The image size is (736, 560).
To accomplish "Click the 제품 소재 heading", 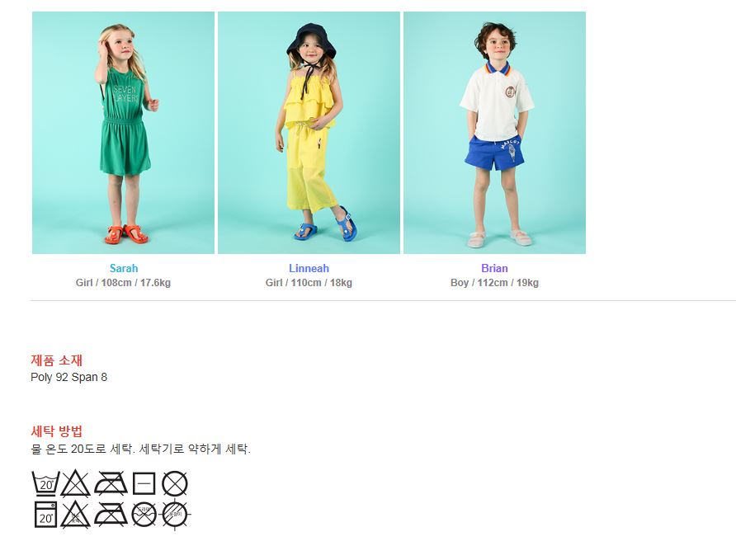I will 57,360.
